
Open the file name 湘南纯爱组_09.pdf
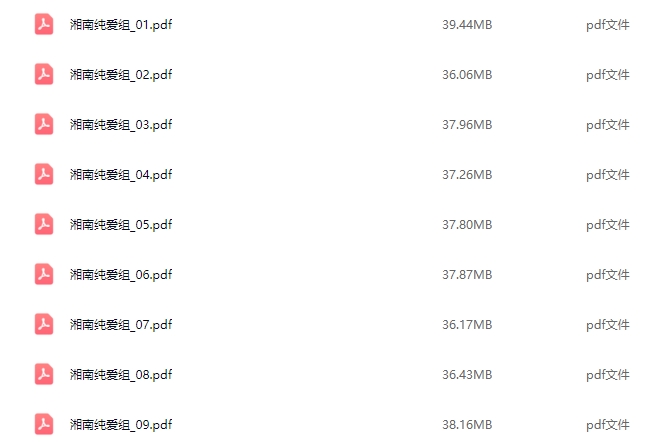coord(121,425)
